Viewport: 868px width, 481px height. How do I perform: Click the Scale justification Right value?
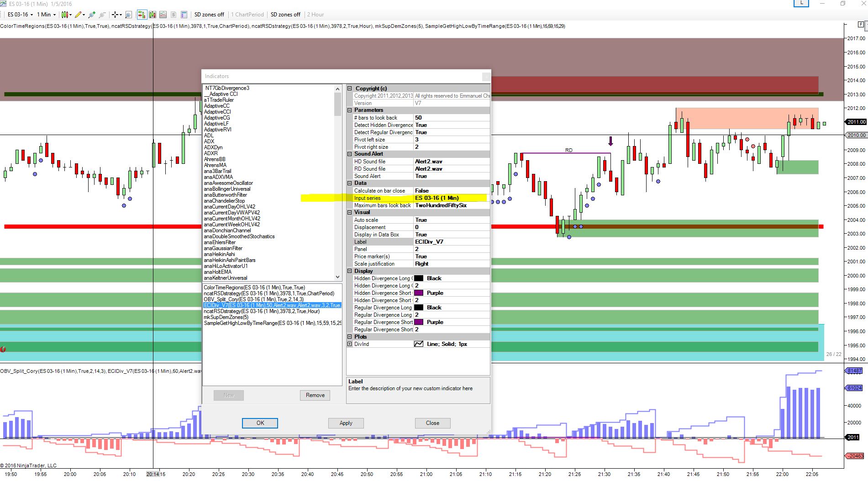coord(452,264)
